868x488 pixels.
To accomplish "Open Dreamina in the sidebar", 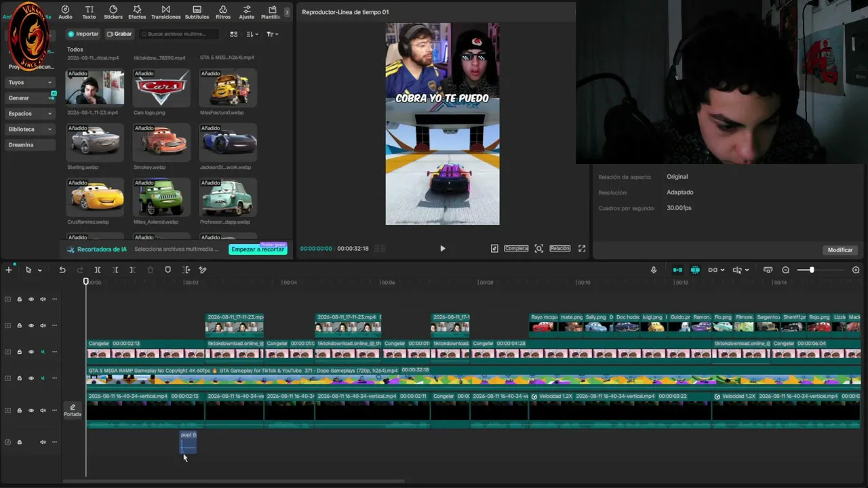I will click(30, 144).
